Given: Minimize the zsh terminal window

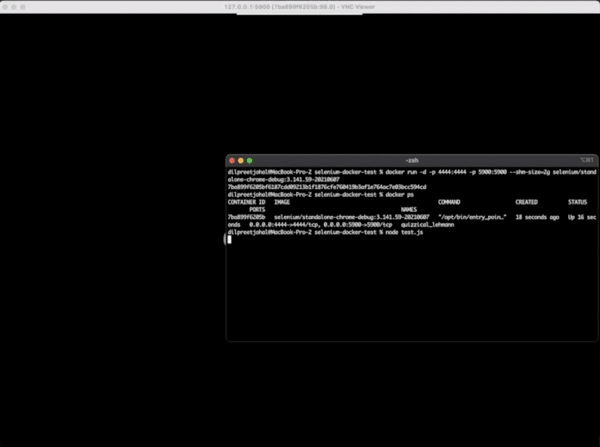Looking at the screenshot, I should [240, 160].
